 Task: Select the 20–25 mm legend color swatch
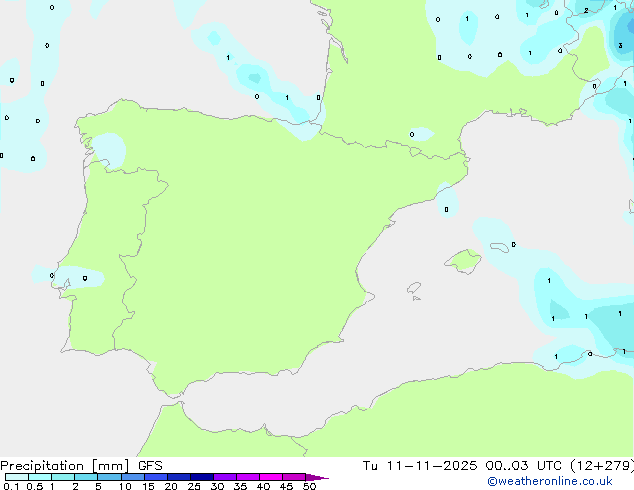tap(179, 477)
